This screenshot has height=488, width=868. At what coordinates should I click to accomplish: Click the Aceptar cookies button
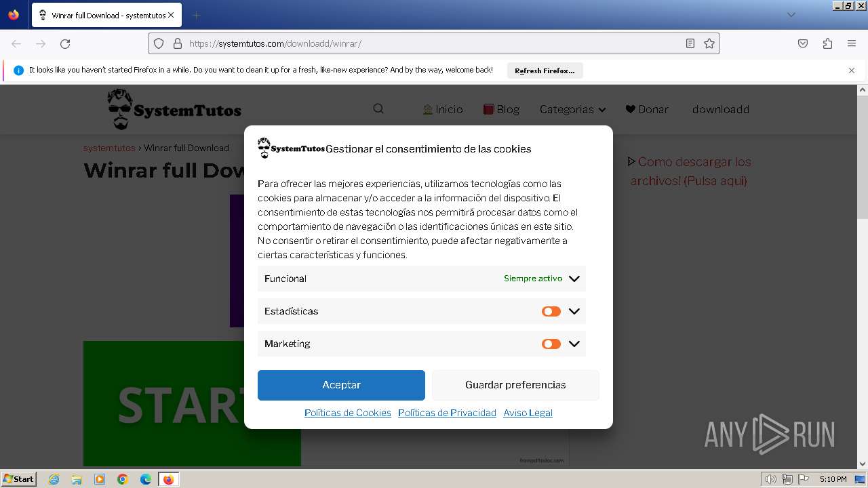[x=341, y=385]
